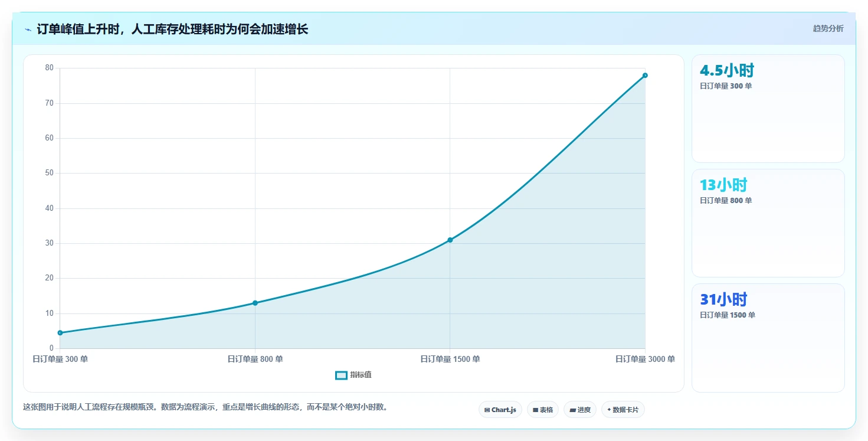Click the card caption 日订单量 800 单

tap(726, 201)
